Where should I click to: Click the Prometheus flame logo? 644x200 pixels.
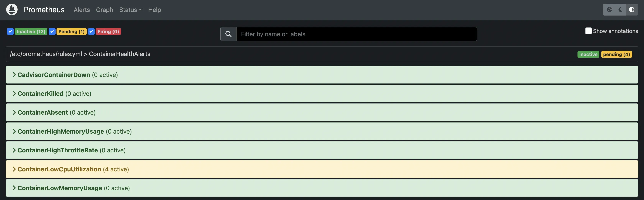click(12, 10)
